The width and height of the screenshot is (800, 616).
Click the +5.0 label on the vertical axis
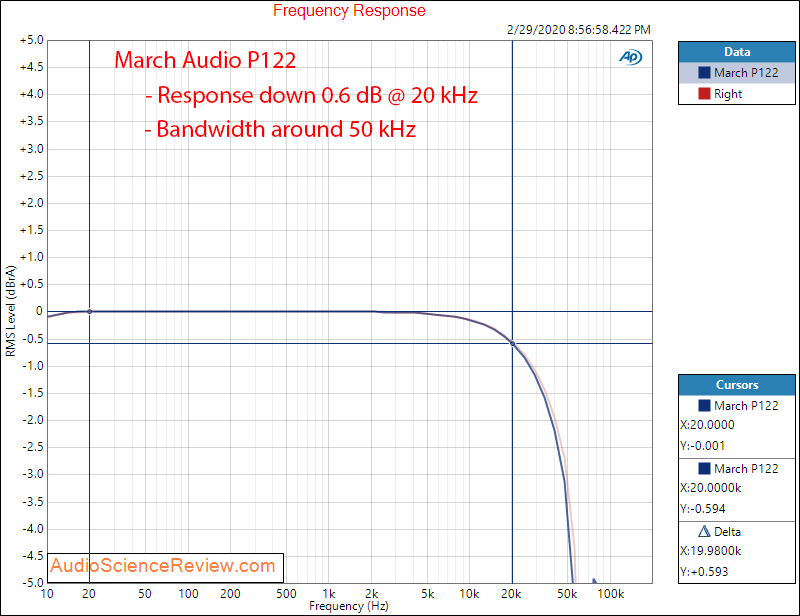[32, 40]
